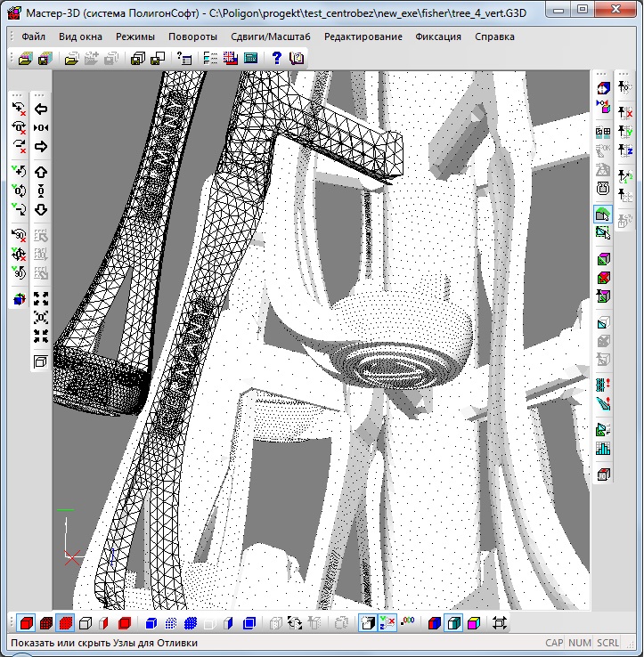The image size is (644, 657).
Task: Open the Фиксация menu
Action: pyautogui.click(x=438, y=37)
